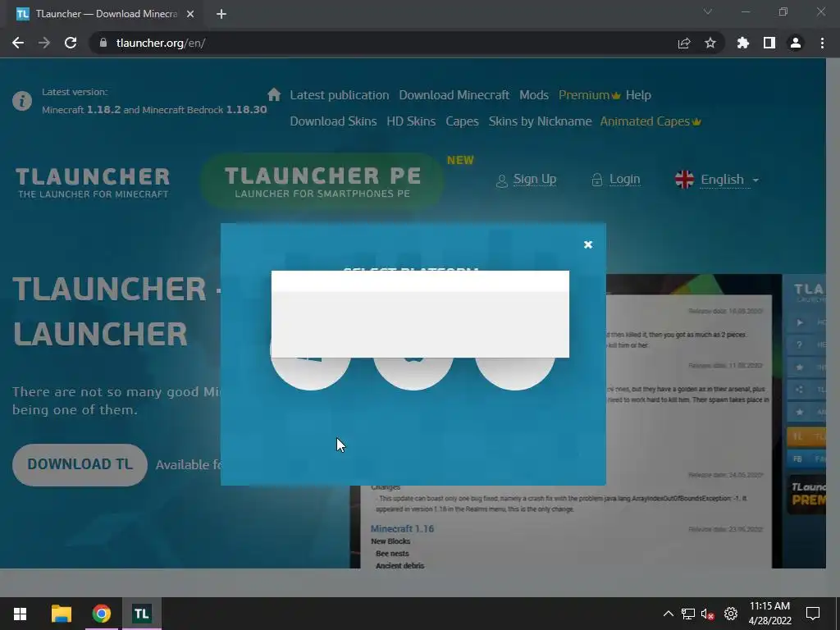This screenshot has height=630, width=840.
Task: Open the Chrome extensions puzzle icon
Action: tap(743, 43)
